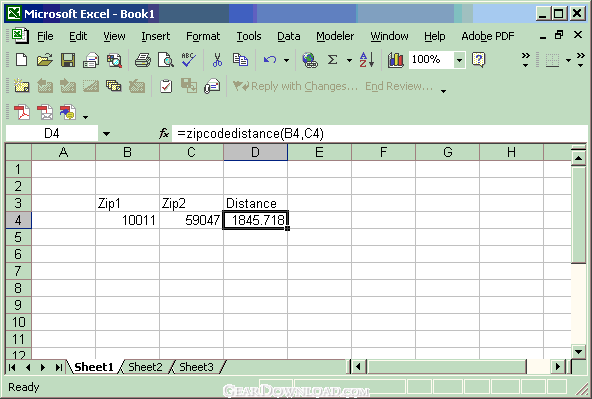Click the Previous Comment icon
The width and height of the screenshot is (592, 399).
(45, 86)
